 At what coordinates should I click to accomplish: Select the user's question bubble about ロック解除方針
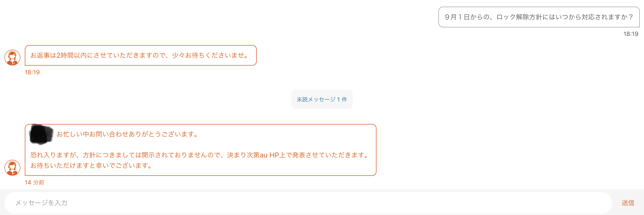click(539, 17)
